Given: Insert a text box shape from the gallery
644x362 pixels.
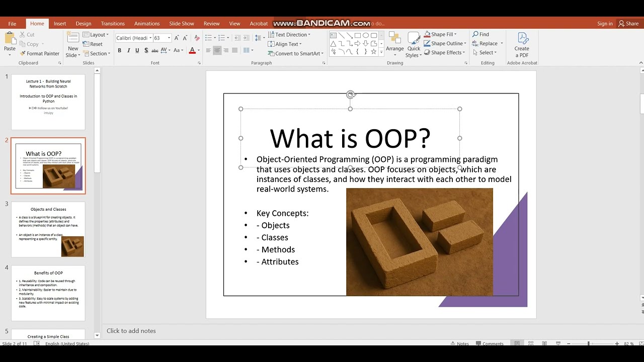Looking at the screenshot, I should click(x=333, y=35).
